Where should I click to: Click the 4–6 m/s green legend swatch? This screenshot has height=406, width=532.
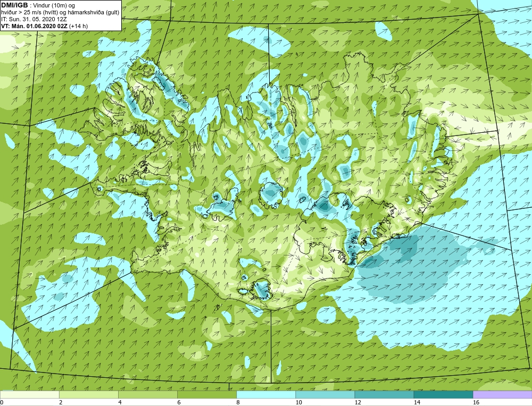[147, 394]
